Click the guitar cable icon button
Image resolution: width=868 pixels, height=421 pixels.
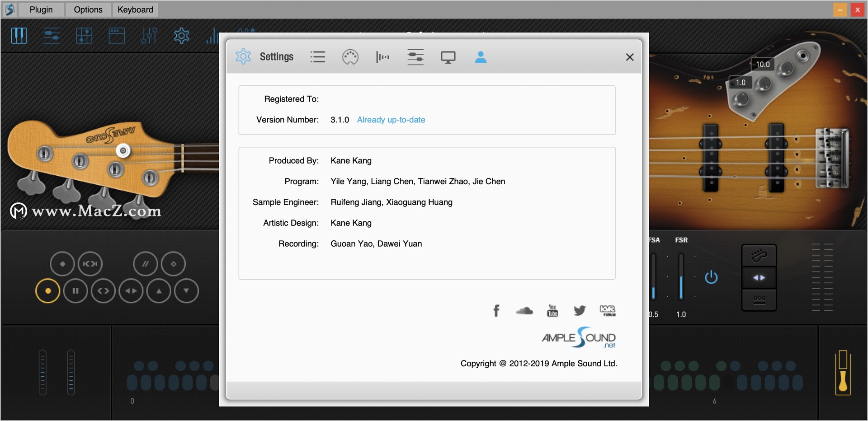click(759, 256)
